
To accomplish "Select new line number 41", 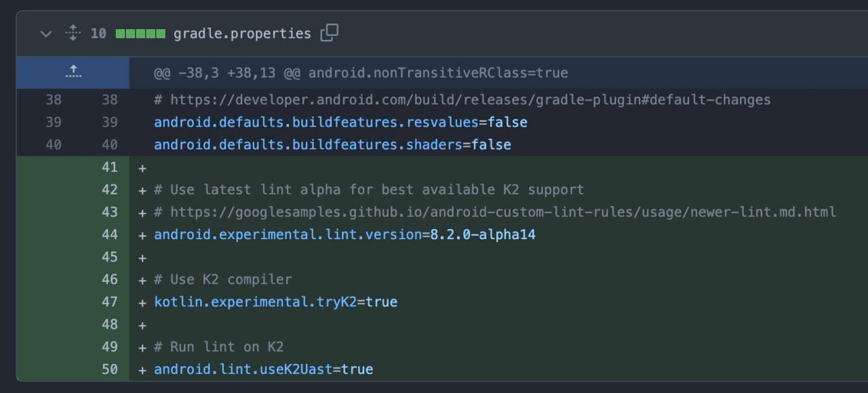I will click(109, 167).
